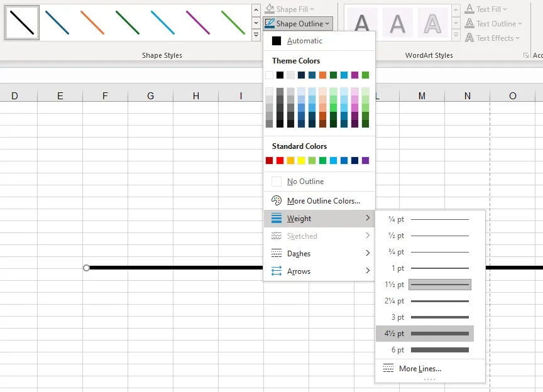Open the Arrows submenu

pos(299,271)
